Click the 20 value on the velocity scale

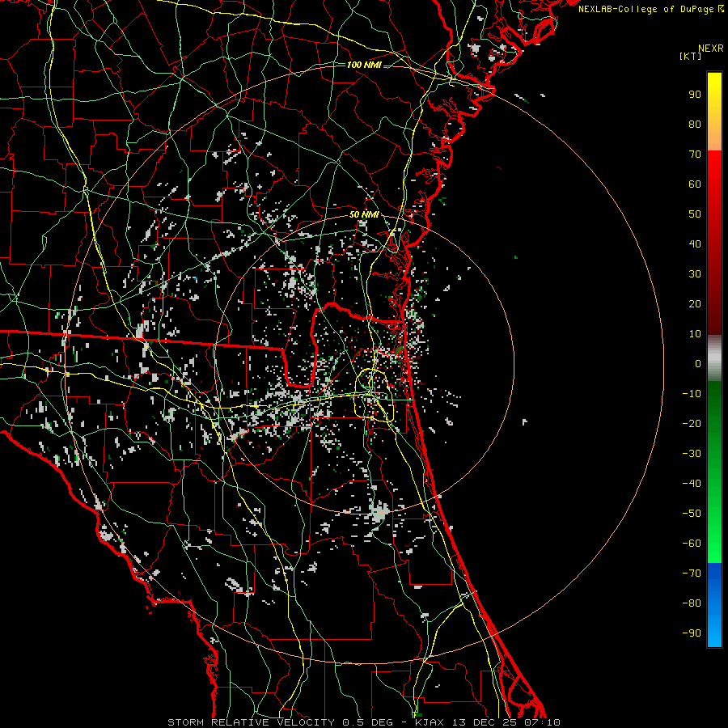pyautogui.click(x=695, y=303)
